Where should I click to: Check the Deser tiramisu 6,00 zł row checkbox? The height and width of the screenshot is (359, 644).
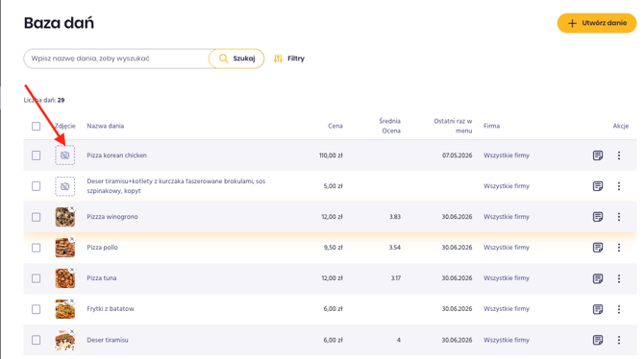tap(37, 340)
